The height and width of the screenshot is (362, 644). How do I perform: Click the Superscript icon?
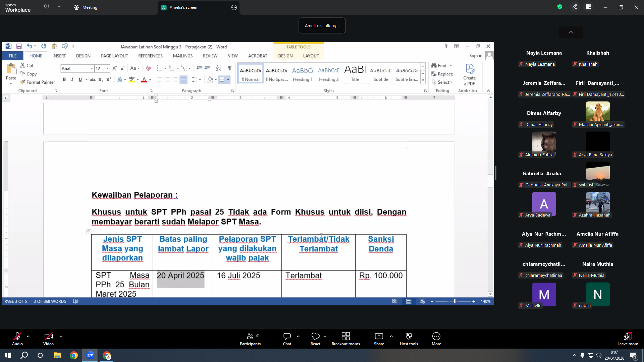pos(109,79)
